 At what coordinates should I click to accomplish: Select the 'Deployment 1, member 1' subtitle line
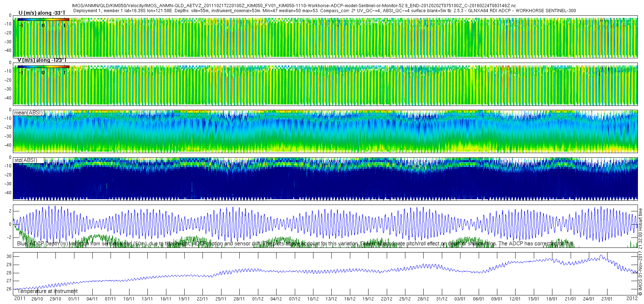[325, 11]
